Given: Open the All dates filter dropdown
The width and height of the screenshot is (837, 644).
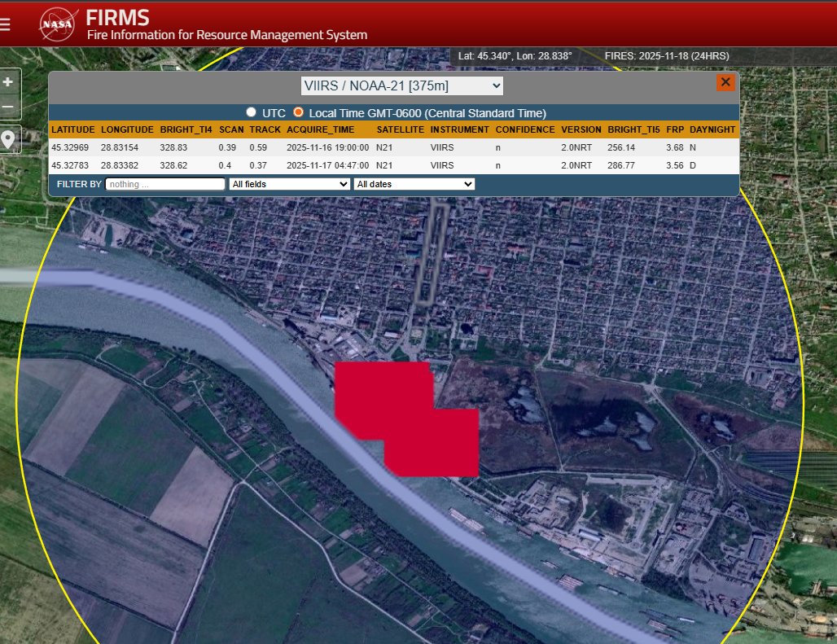Looking at the screenshot, I should [414, 184].
